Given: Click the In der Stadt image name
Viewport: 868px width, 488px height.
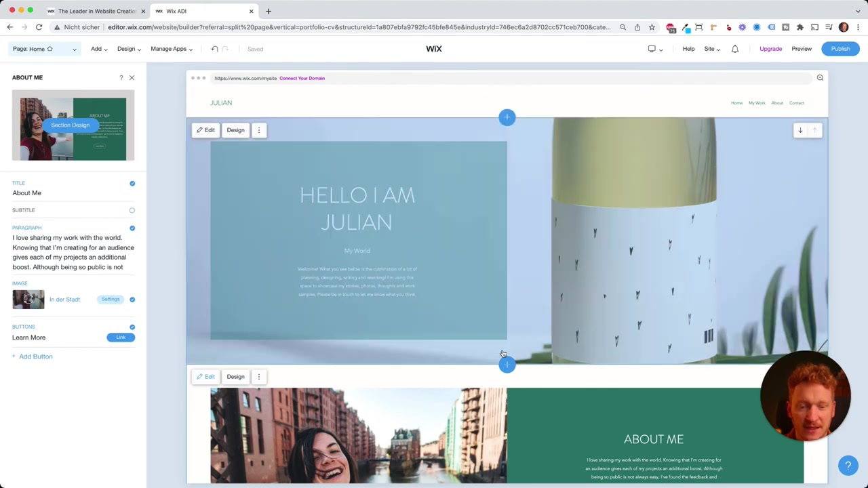Looking at the screenshot, I should 64,300.
